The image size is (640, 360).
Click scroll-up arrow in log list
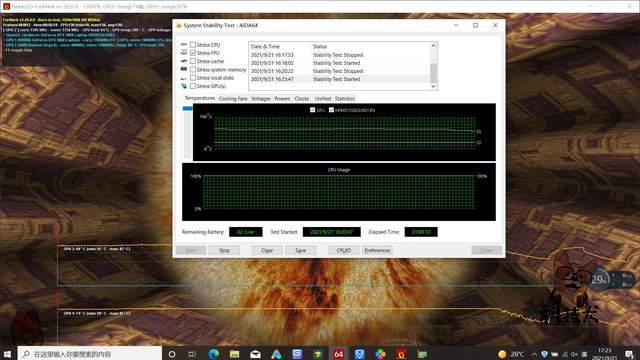click(x=433, y=45)
